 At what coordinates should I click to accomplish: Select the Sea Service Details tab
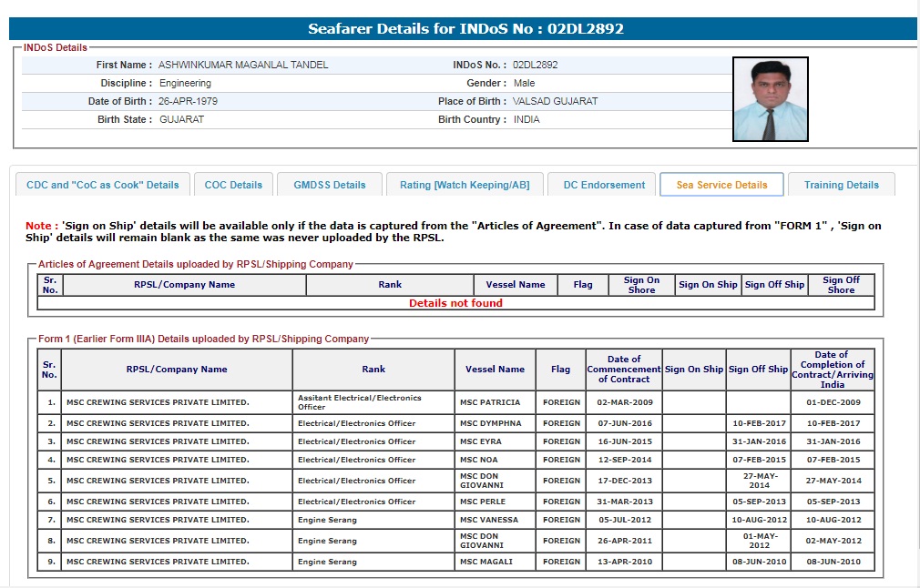pyautogui.click(x=721, y=185)
